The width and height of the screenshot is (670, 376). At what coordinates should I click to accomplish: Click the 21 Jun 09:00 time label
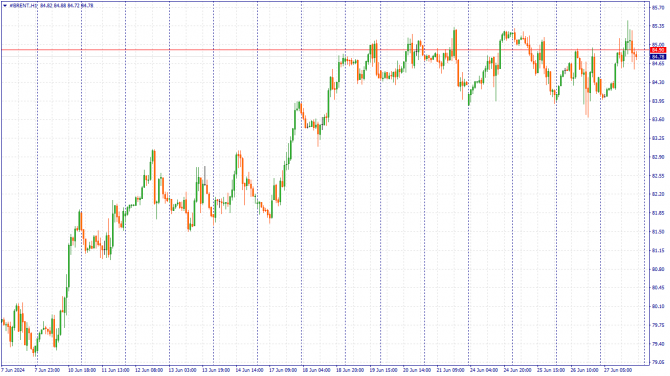450,370
